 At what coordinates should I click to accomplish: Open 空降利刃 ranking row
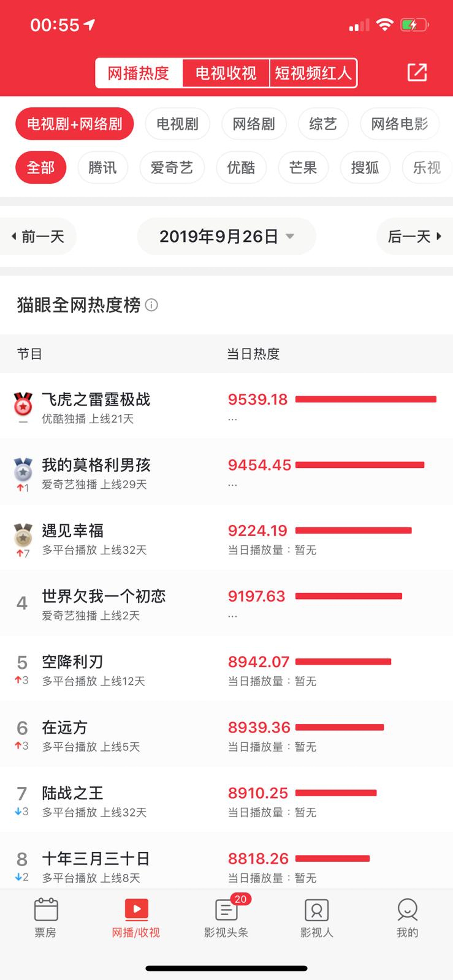114,668
